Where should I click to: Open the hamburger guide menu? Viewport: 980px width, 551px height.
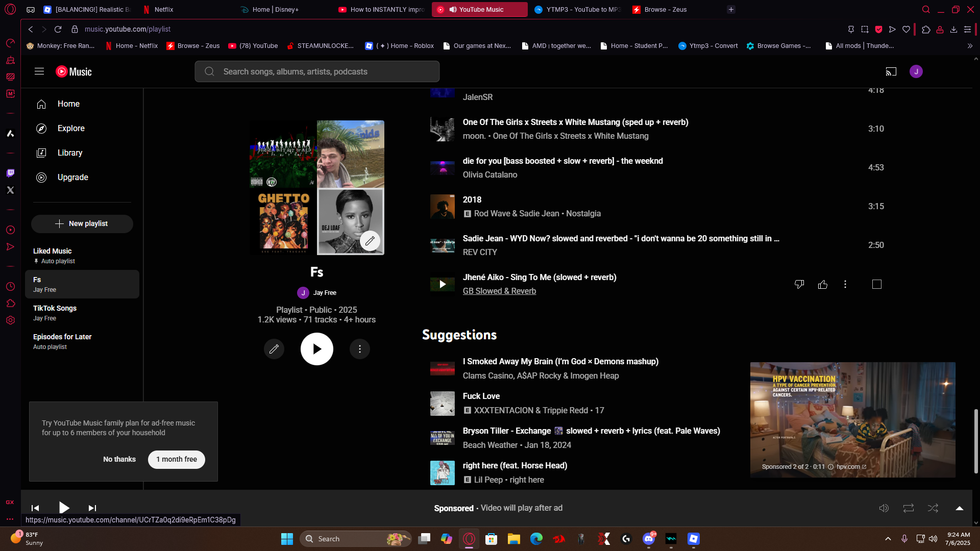pyautogui.click(x=39, y=71)
